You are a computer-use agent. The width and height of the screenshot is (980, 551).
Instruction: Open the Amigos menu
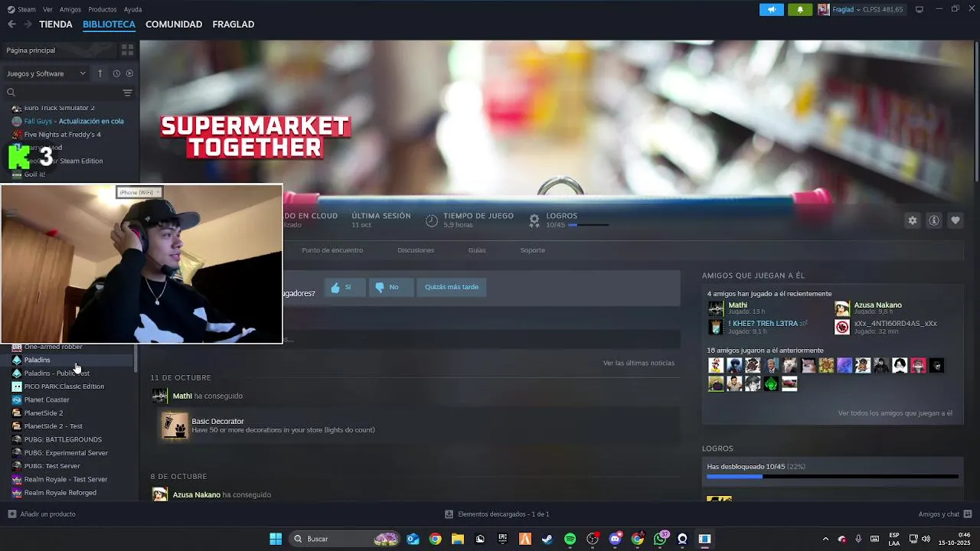pos(70,9)
